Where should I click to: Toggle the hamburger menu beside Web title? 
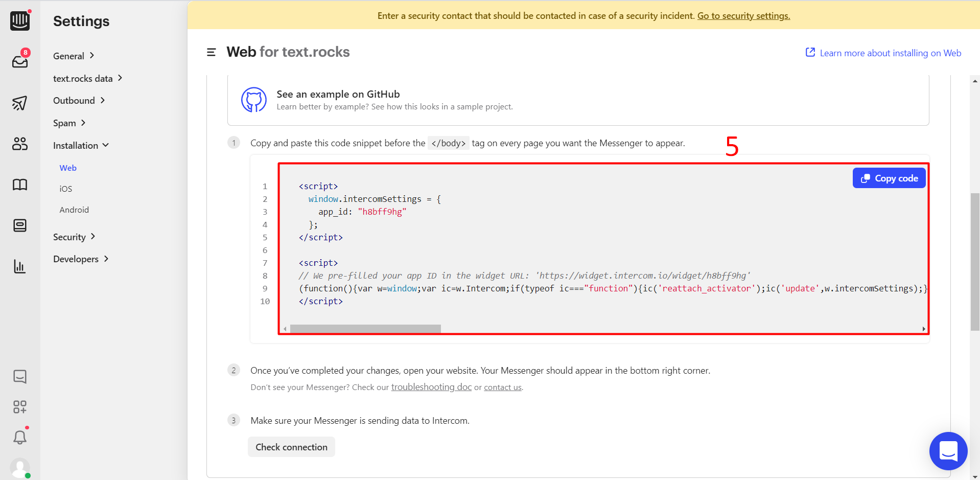click(x=211, y=52)
